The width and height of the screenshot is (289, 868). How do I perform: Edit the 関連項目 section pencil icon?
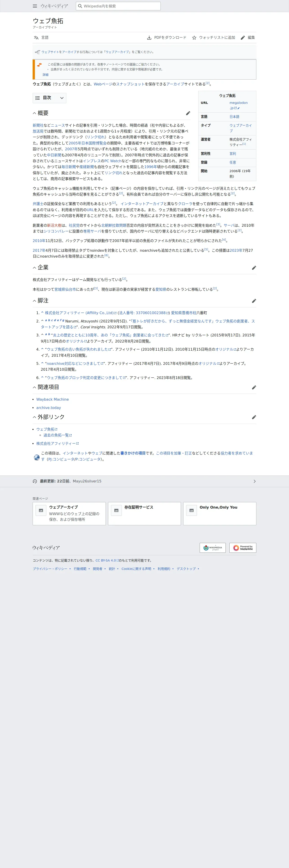tap(254, 387)
